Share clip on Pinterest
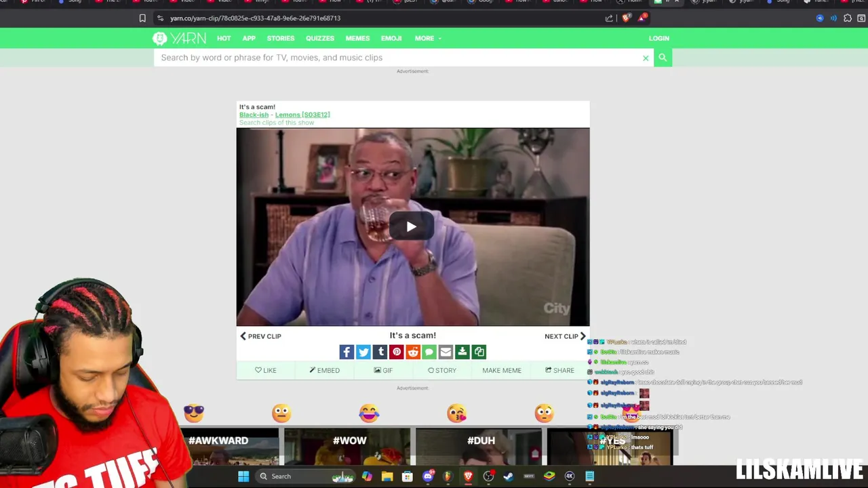 (396, 352)
